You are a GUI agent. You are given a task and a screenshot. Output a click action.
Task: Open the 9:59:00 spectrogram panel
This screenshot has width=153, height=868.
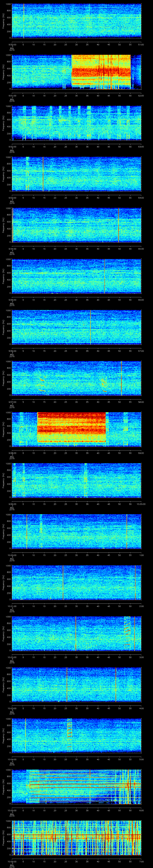tap(76, 480)
